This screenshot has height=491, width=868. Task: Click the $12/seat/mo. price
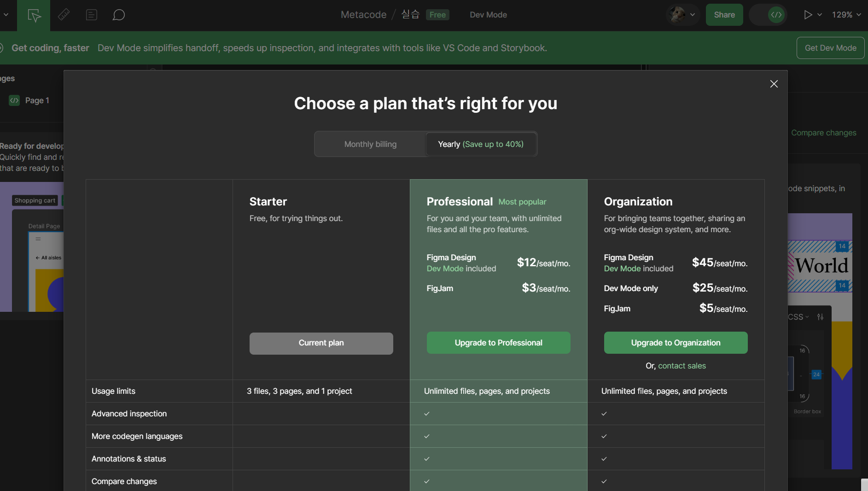543,263
